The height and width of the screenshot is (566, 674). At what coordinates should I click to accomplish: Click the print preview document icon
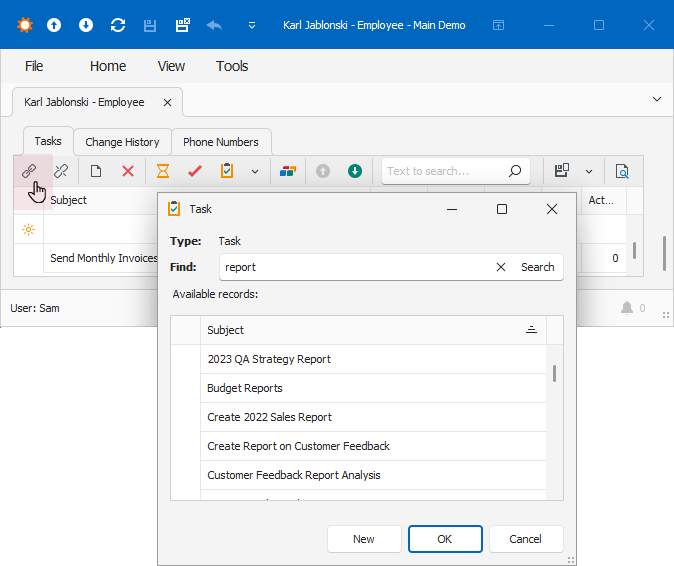coord(622,171)
